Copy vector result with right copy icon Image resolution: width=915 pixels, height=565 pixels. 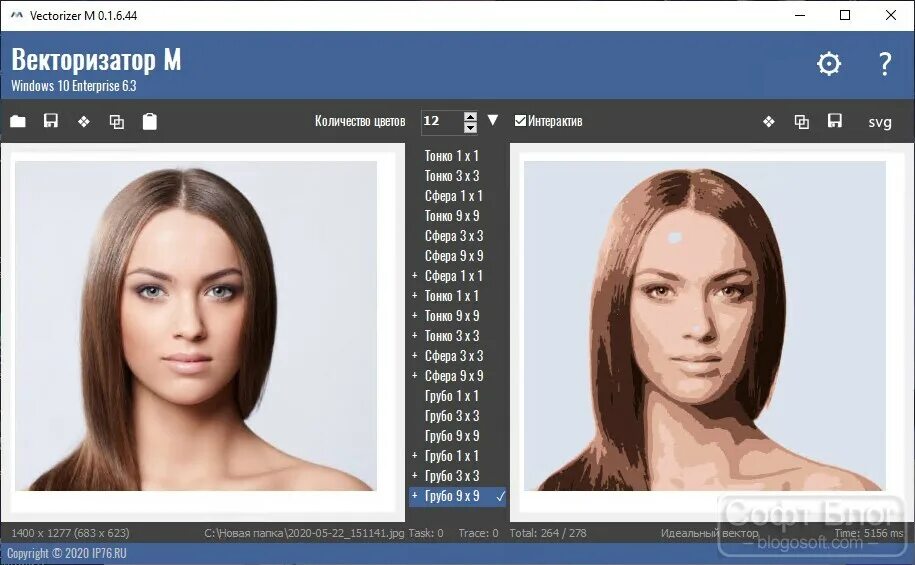802,121
